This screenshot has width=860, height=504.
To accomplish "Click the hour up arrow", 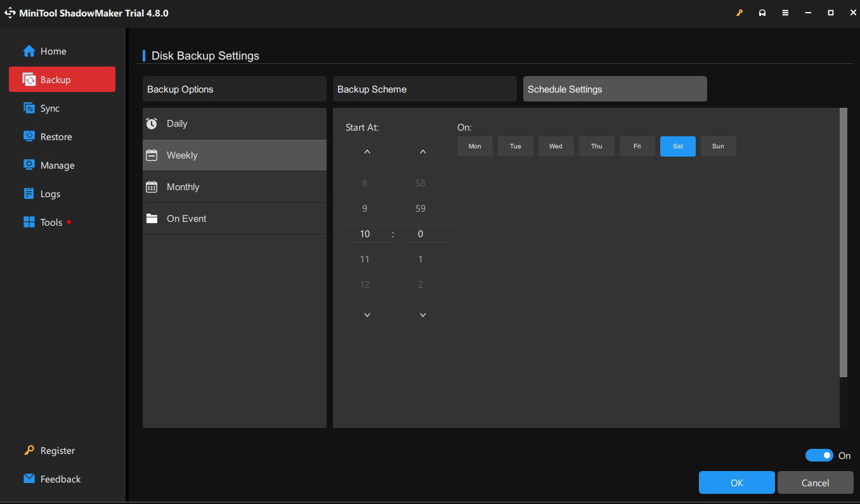I will tap(367, 152).
